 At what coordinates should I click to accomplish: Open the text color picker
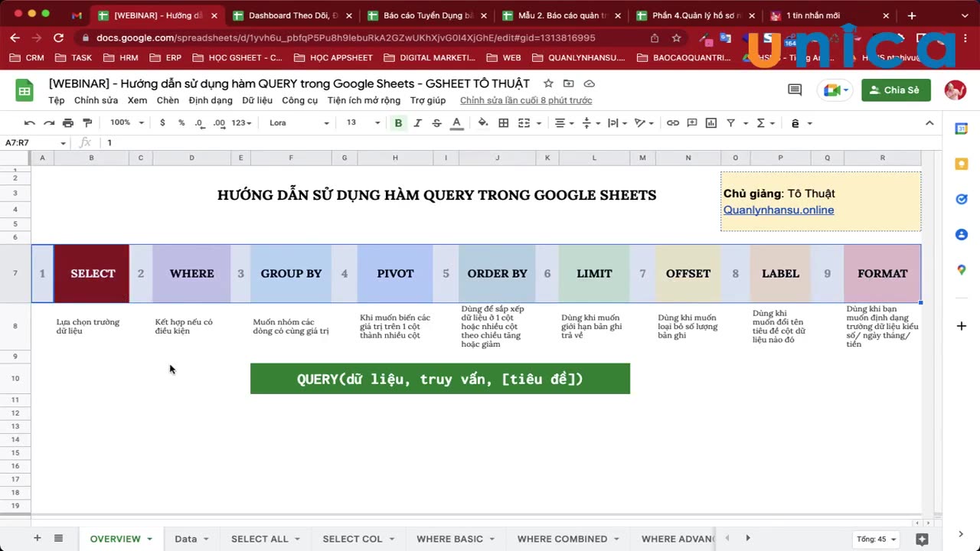456,123
